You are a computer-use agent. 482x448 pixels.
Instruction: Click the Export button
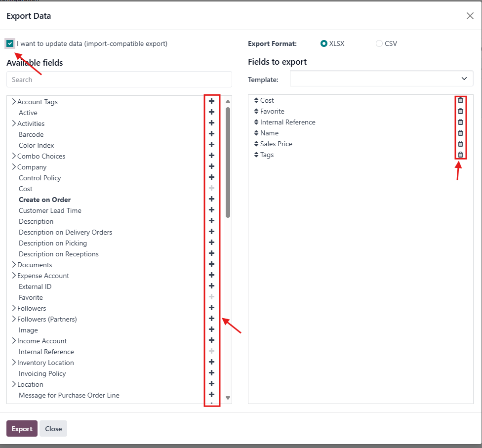[x=22, y=429]
